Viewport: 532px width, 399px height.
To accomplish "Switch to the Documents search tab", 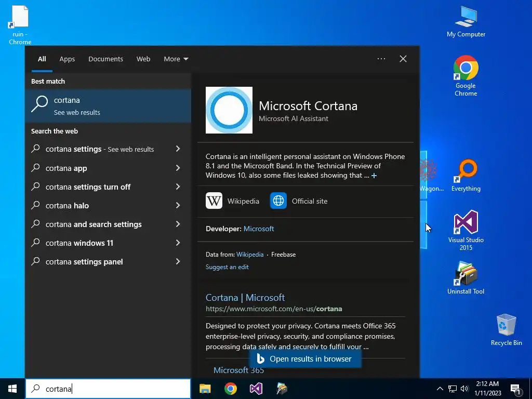I will pos(105,59).
